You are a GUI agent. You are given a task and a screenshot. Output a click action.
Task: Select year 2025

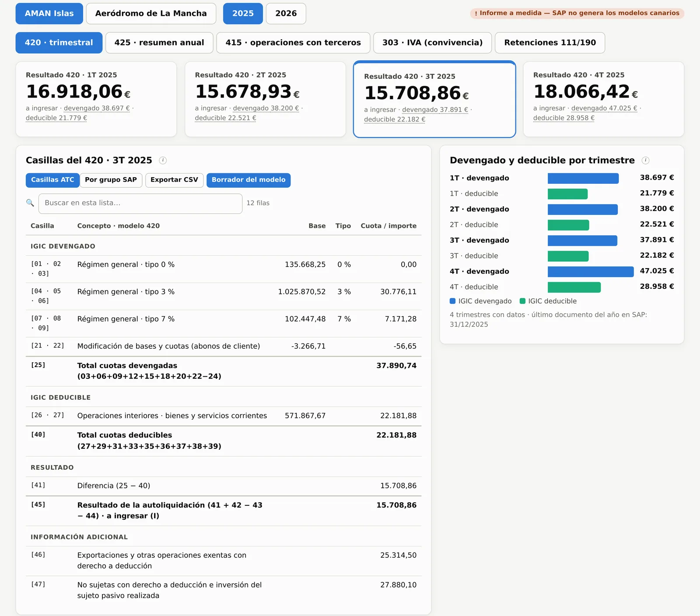pyautogui.click(x=243, y=14)
